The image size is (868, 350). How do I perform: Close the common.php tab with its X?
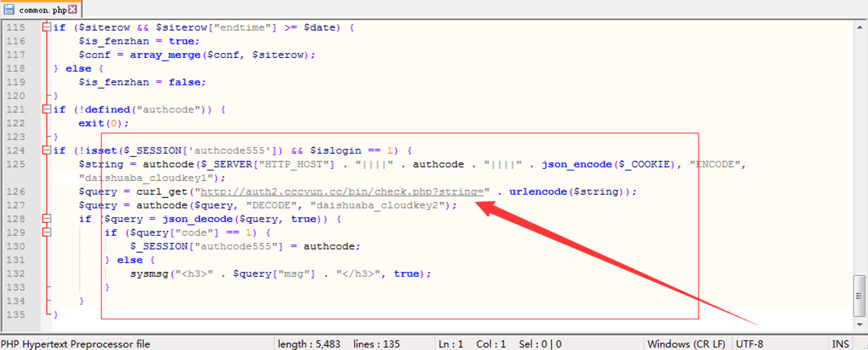coord(73,10)
